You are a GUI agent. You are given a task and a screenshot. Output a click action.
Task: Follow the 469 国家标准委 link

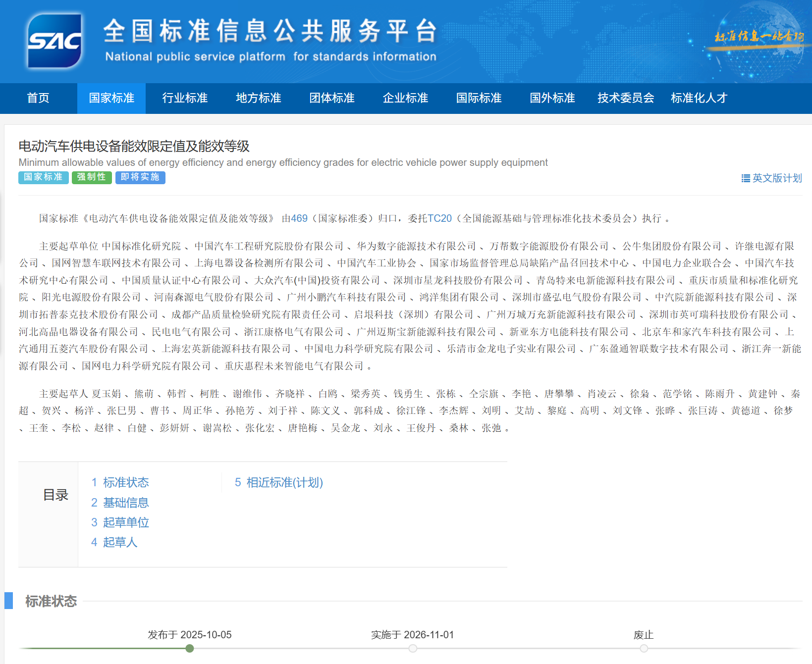299,218
